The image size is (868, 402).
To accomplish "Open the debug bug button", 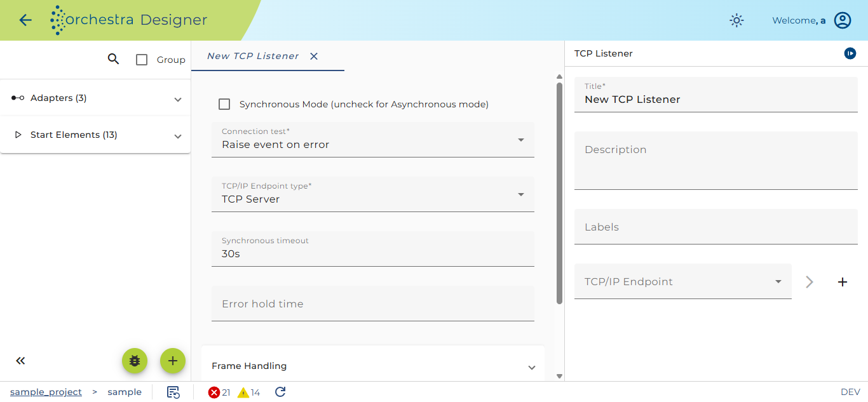I will pos(135,361).
